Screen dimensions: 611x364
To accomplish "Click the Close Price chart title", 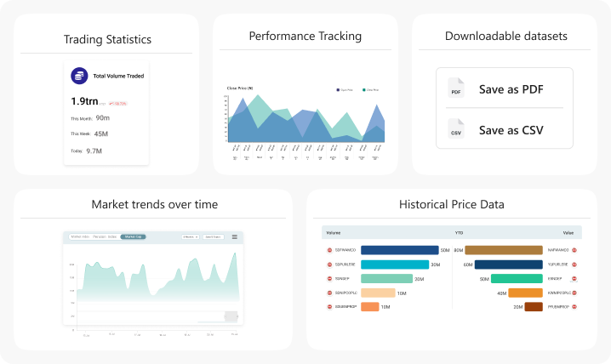I will coord(240,88).
